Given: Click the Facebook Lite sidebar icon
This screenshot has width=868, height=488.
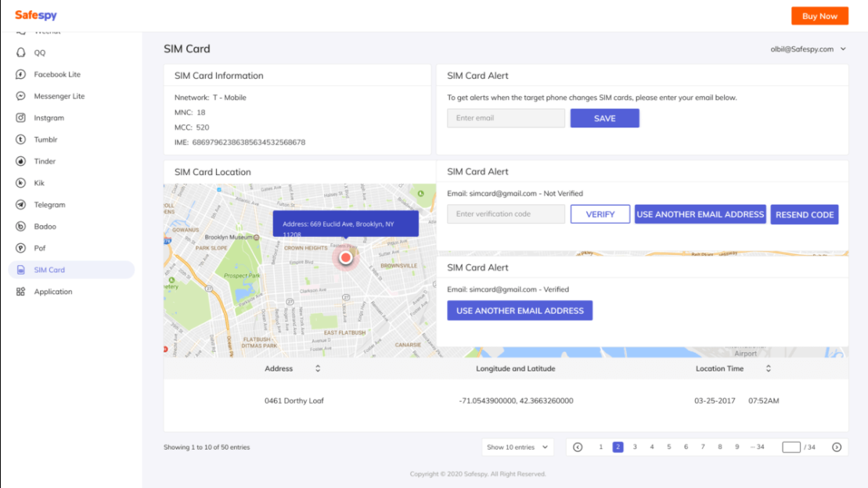Looking at the screenshot, I should tap(20, 74).
